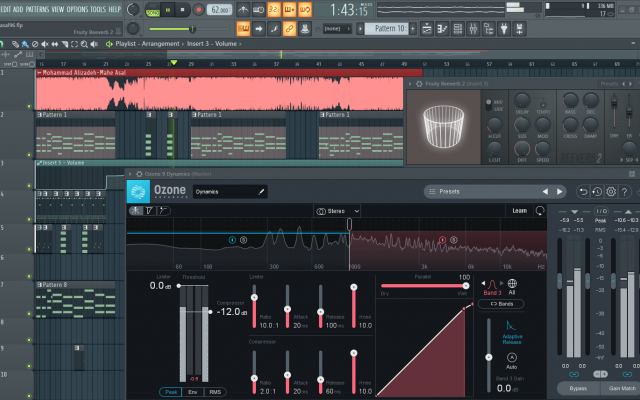This screenshot has height=400, width=640.
Task: Toggle Adaptive Release in Ozone Dynamics
Action: 512,332
